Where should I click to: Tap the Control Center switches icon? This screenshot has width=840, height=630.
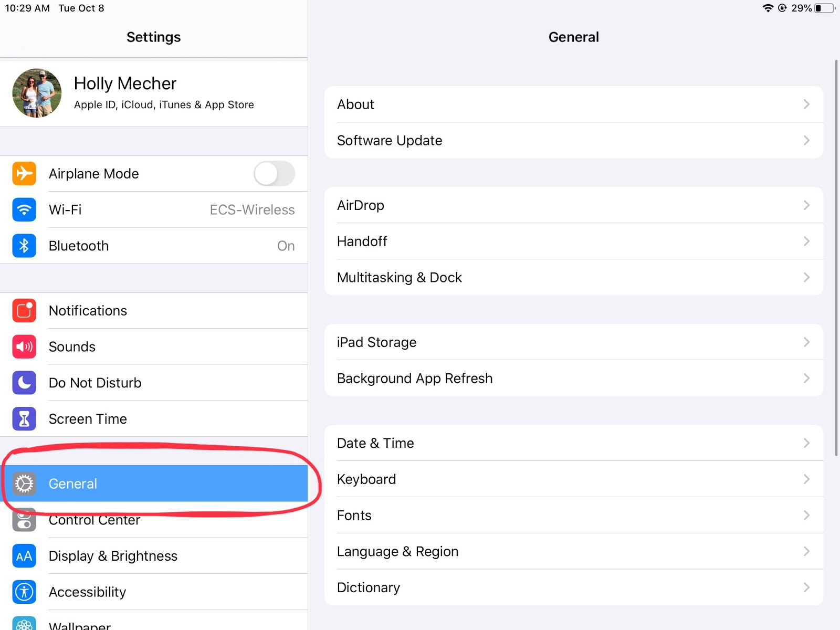click(24, 520)
